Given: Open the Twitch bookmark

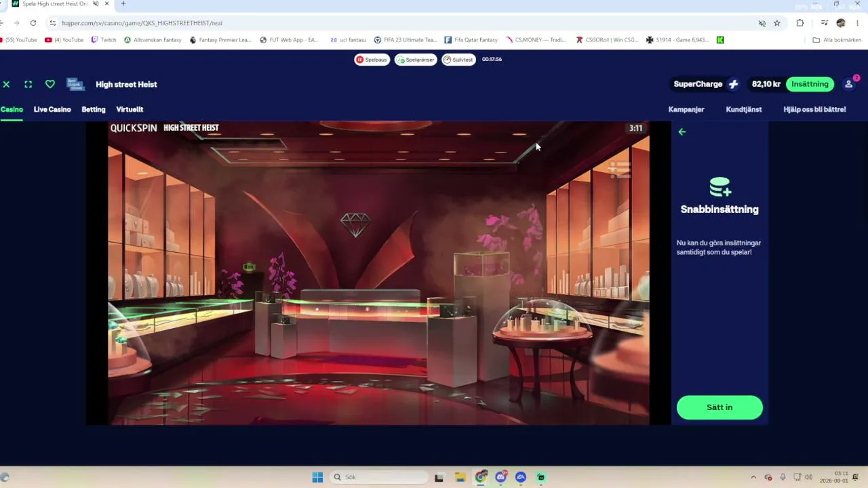Looking at the screenshot, I should [104, 40].
